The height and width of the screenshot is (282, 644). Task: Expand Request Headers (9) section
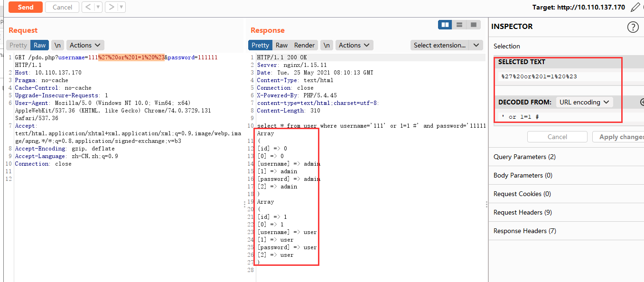pos(566,212)
